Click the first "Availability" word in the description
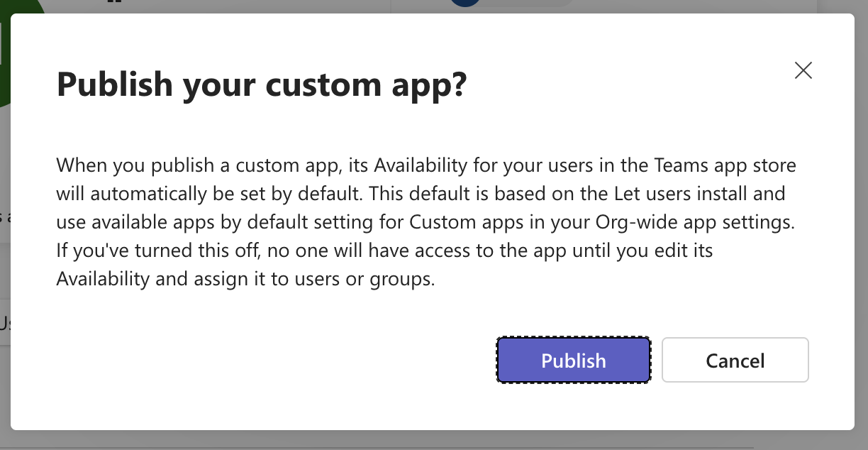The width and height of the screenshot is (868, 450). coord(421,165)
